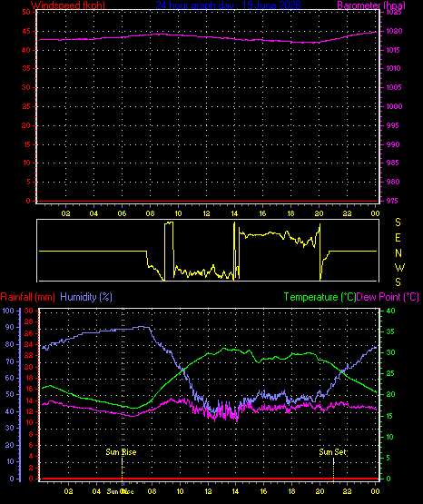
Task: Click the Sun Rise marker line
Action: (x=122, y=469)
